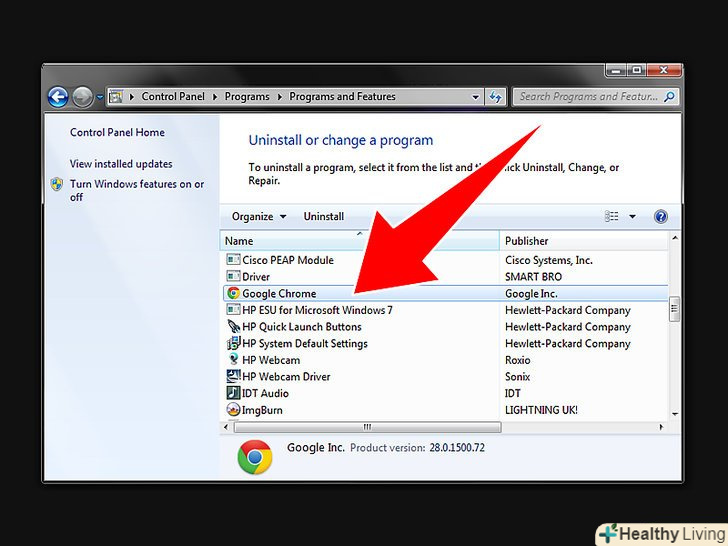This screenshot has width=728, height=546.
Task: Select ImgBurn in the list
Action: tap(446, 410)
